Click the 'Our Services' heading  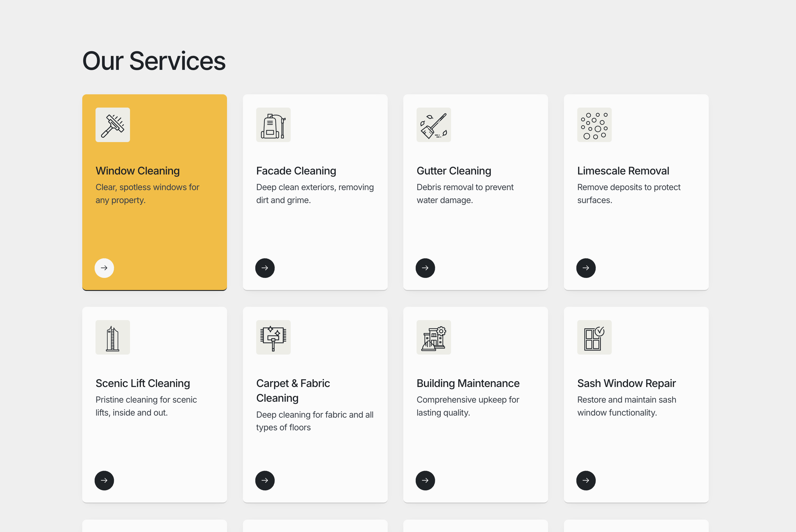(154, 61)
